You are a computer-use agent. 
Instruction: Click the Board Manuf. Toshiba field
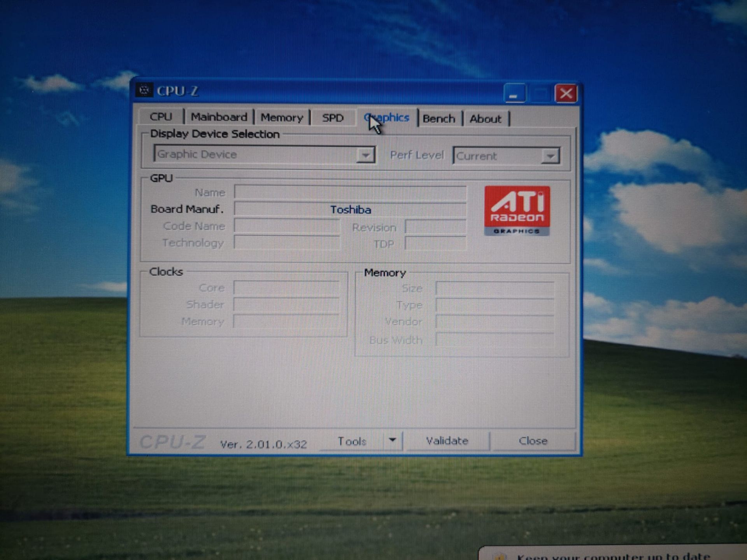click(350, 210)
